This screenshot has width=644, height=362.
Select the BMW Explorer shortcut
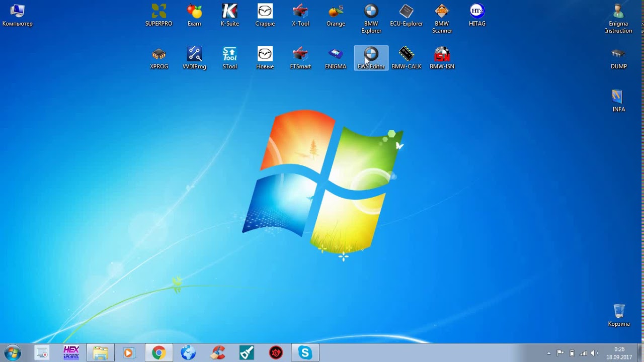pyautogui.click(x=371, y=19)
